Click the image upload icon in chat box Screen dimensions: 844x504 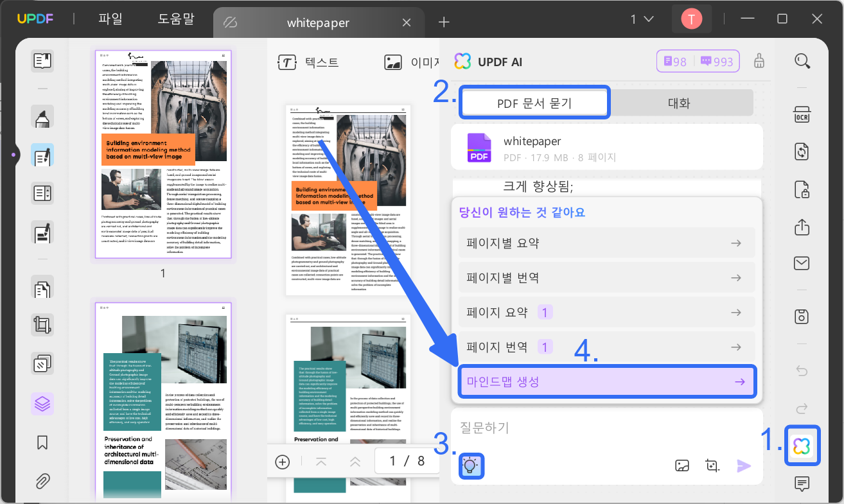(x=683, y=465)
